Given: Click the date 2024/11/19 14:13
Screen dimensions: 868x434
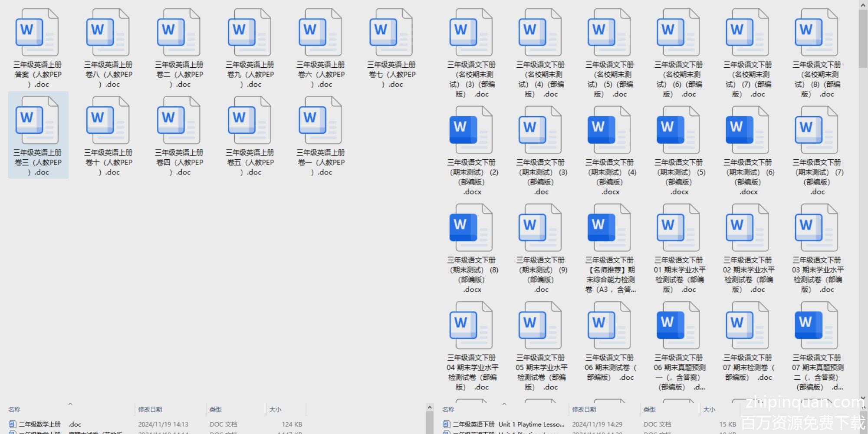Looking at the screenshot, I should coord(163,424).
